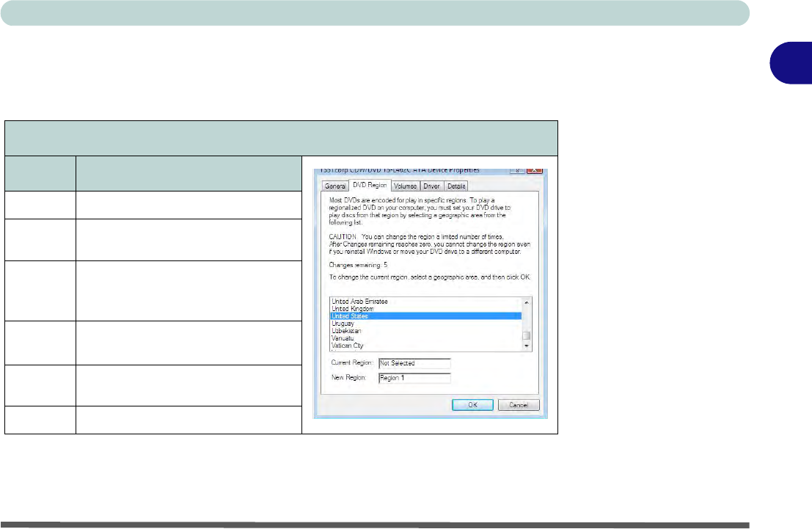
Task: Choose United Arab Emirates from list
Action: (359, 302)
